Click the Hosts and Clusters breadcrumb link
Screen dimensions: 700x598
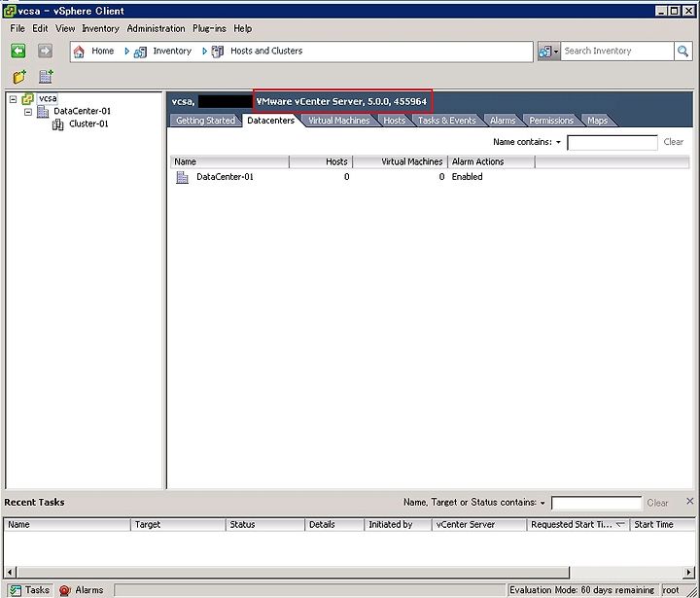(x=266, y=51)
